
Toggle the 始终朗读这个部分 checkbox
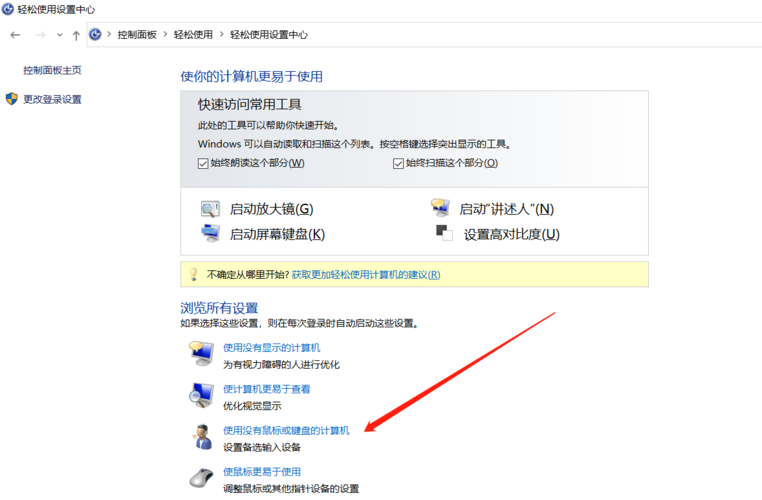click(x=203, y=163)
